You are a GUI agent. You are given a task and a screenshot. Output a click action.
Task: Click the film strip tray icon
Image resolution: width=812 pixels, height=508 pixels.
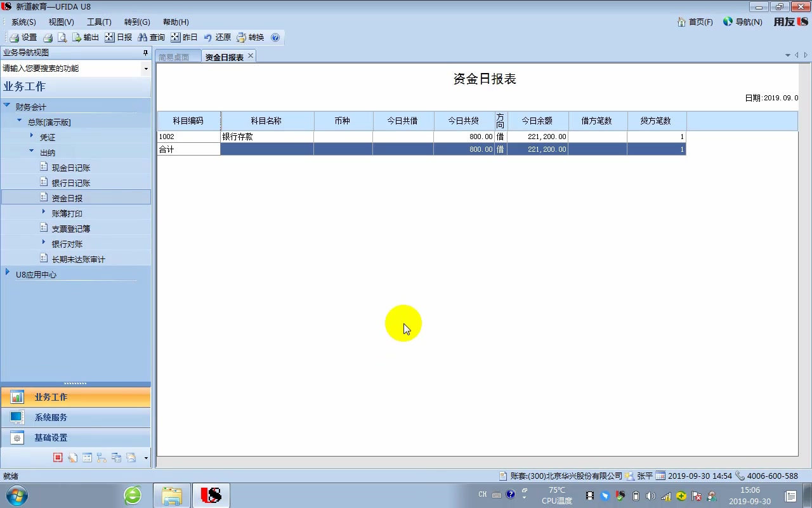590,496
